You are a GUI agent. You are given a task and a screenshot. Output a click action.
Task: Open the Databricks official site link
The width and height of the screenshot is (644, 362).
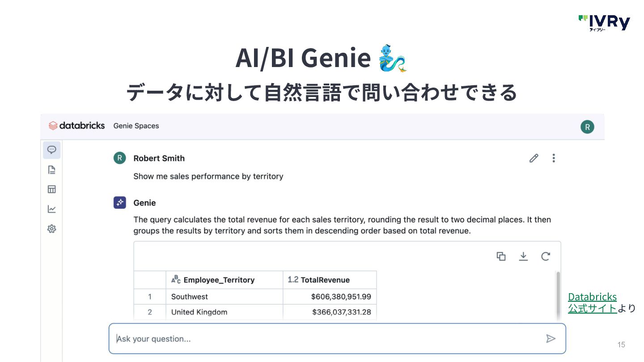(592, 302)
